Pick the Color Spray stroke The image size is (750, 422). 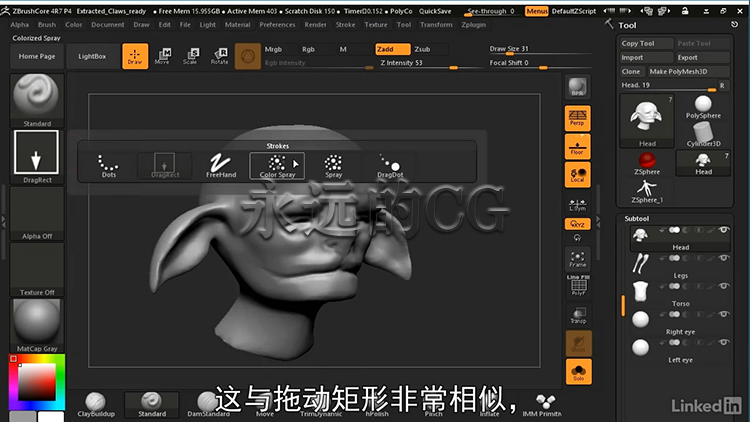click(x=277, y=166)
